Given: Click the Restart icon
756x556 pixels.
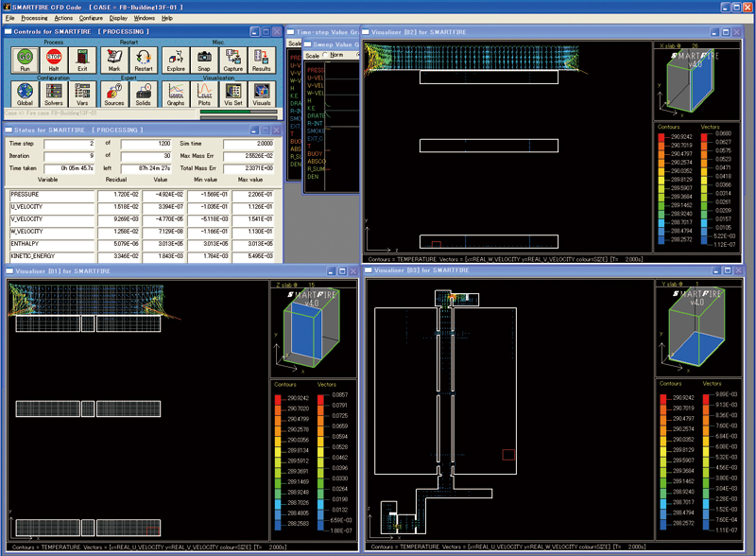Looking at the screenshot, I should point(144,60).
